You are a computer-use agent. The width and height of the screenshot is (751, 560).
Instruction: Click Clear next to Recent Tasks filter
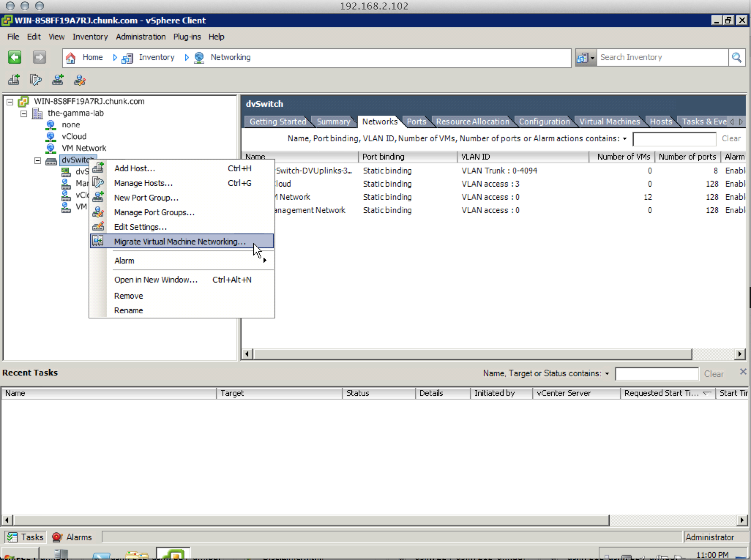714,374
